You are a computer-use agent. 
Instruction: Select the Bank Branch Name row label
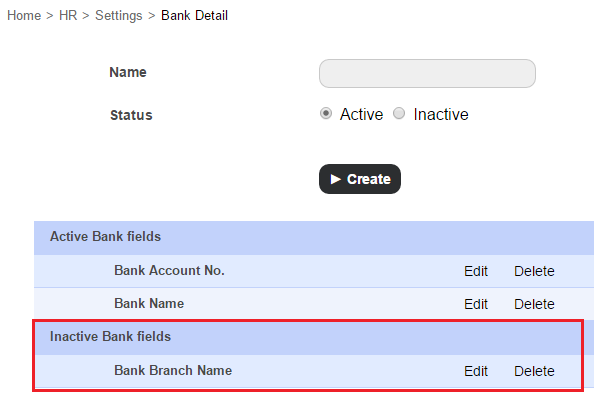pyautogui.click(x=173, y=371)
